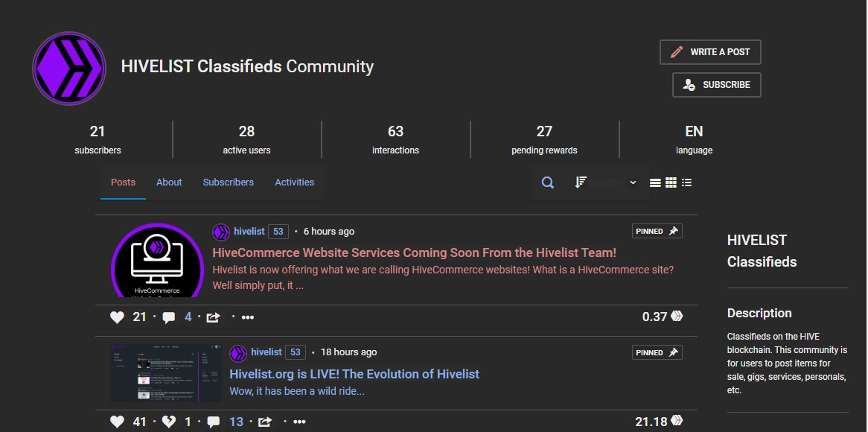Screen dimensions: 868x432
Task: Click the Description heading in sidebar
Action: pos(759,314)
